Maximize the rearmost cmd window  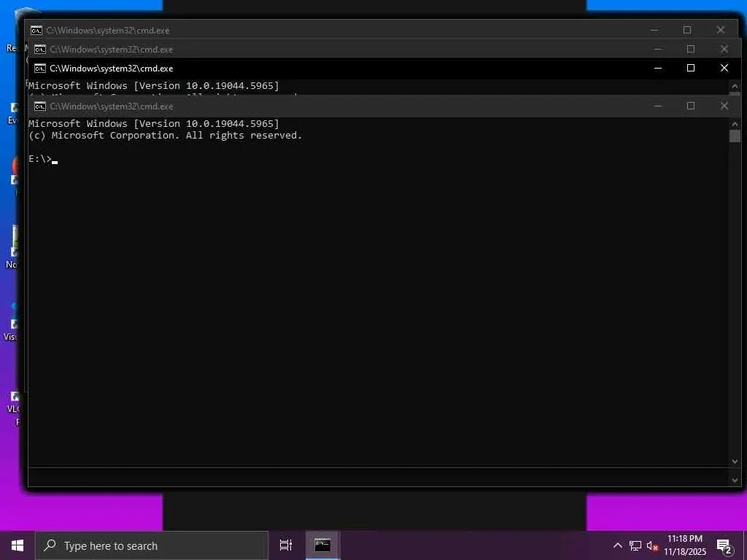(x=687, y=30)
